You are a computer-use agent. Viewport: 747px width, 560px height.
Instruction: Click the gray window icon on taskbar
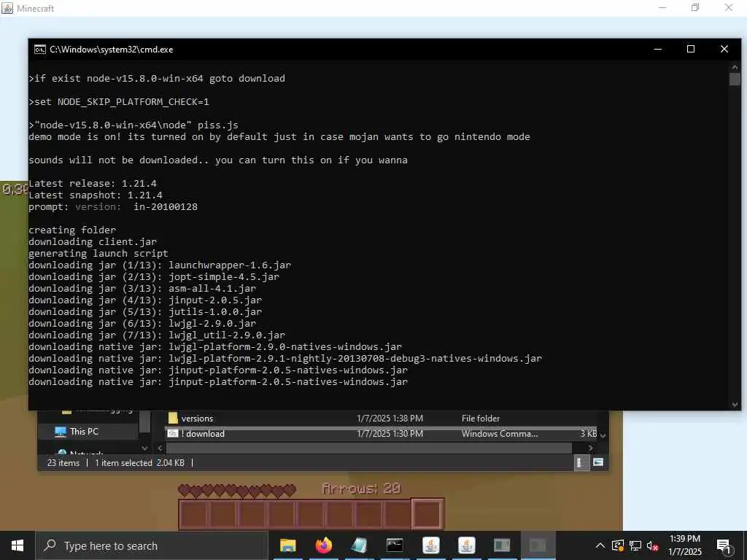pos(502,545)
